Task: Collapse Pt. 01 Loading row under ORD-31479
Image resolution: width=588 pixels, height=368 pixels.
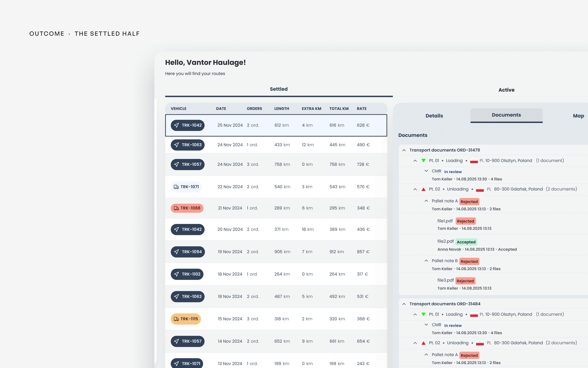Action: [415, 161]
